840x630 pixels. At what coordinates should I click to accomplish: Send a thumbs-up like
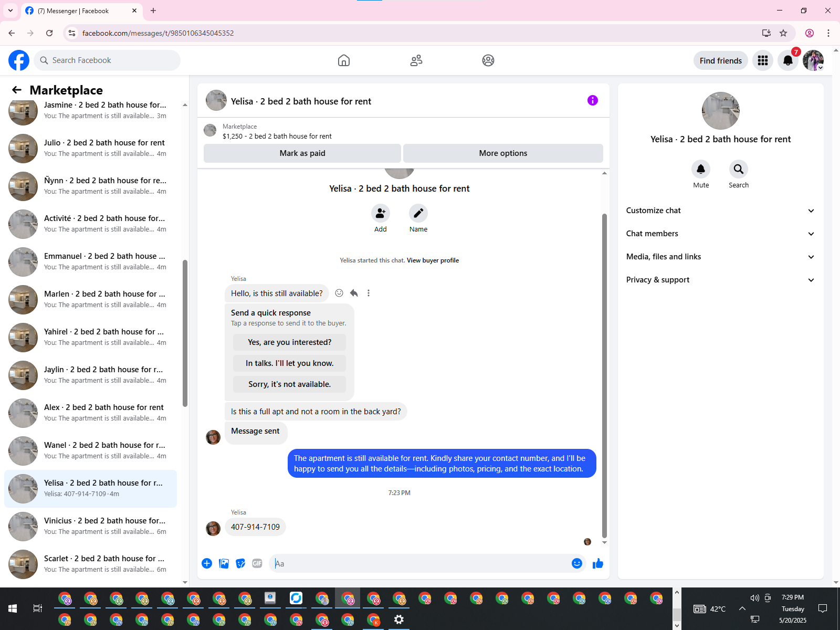[x=598, y=563]
